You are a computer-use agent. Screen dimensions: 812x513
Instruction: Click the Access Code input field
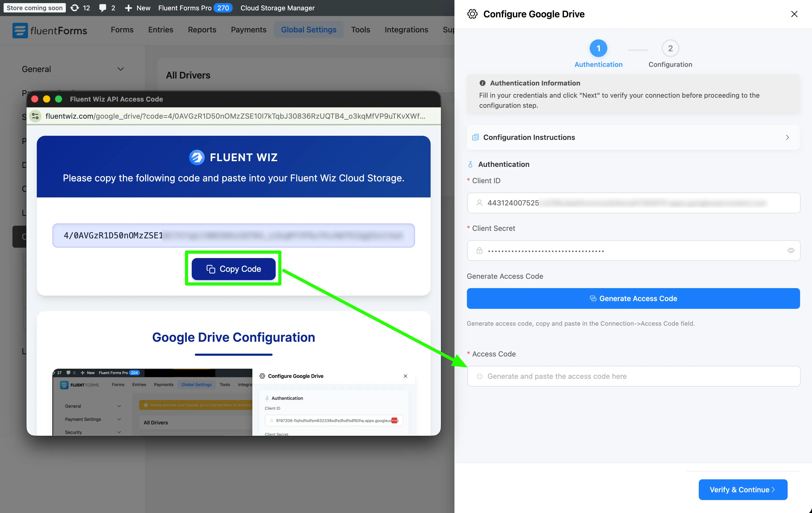coord(633,376)
